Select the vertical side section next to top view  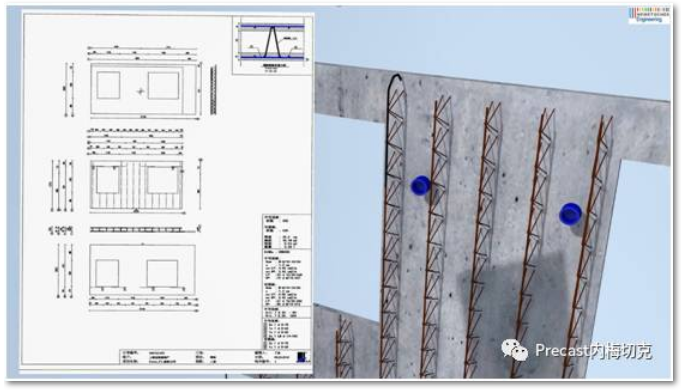click(x=213, y=90)
